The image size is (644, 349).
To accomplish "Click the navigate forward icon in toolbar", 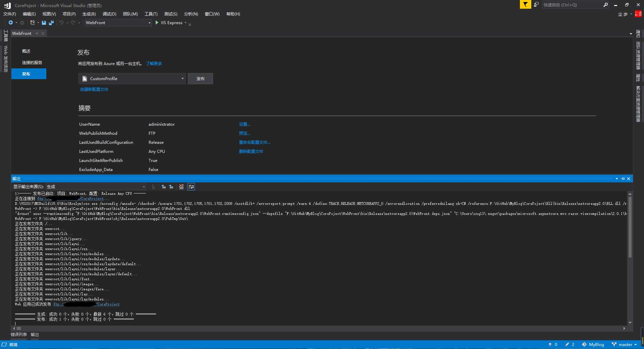I will click(22, 22).
